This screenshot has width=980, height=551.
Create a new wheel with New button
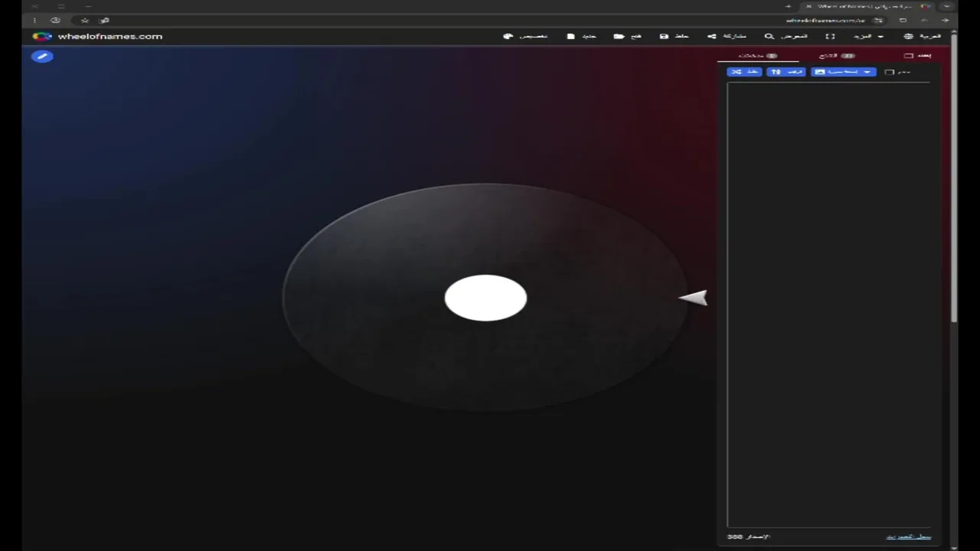582,36
